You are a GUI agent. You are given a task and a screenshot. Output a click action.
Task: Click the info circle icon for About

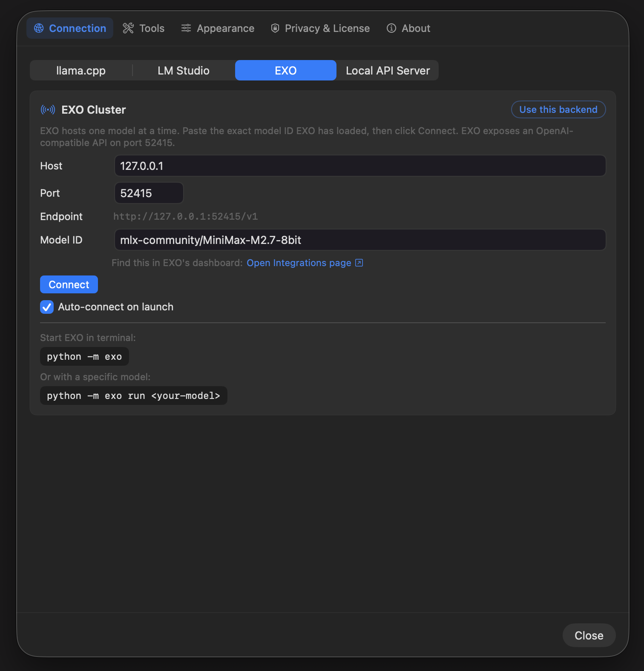[x=391, y=28]
